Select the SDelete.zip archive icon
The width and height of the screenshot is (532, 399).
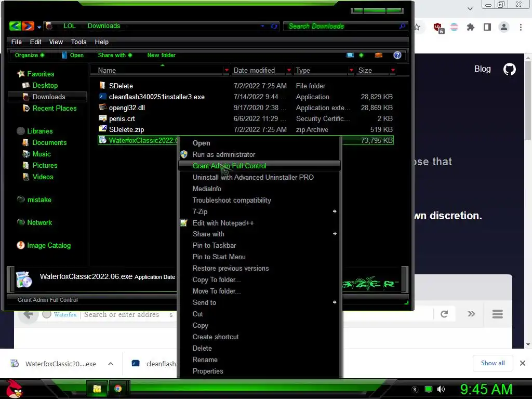tap(102, 129)
